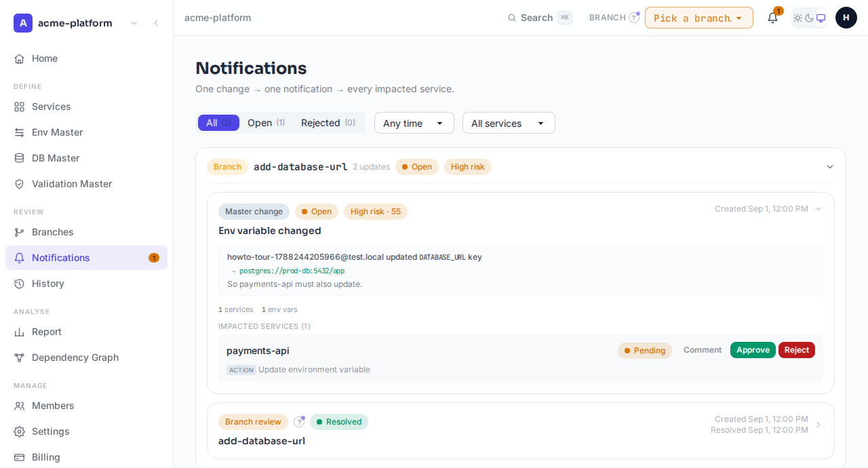Open Settings from sidebar
The width and height of the screenshot is (868, 468).
(86, 431)
